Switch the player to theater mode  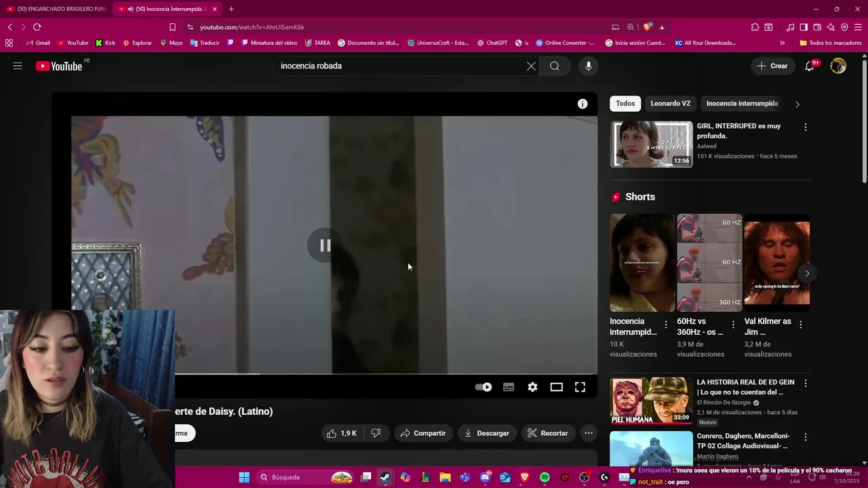tap(556, 387)
